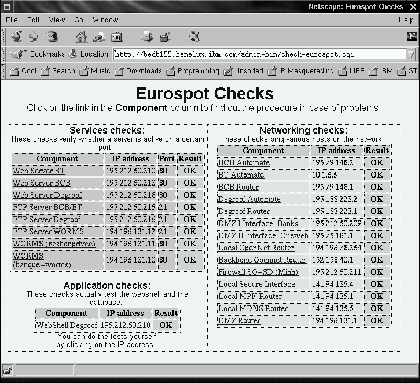Click inside the Location URL field
This screenshot has width=420, height=383.
point(259,54)
